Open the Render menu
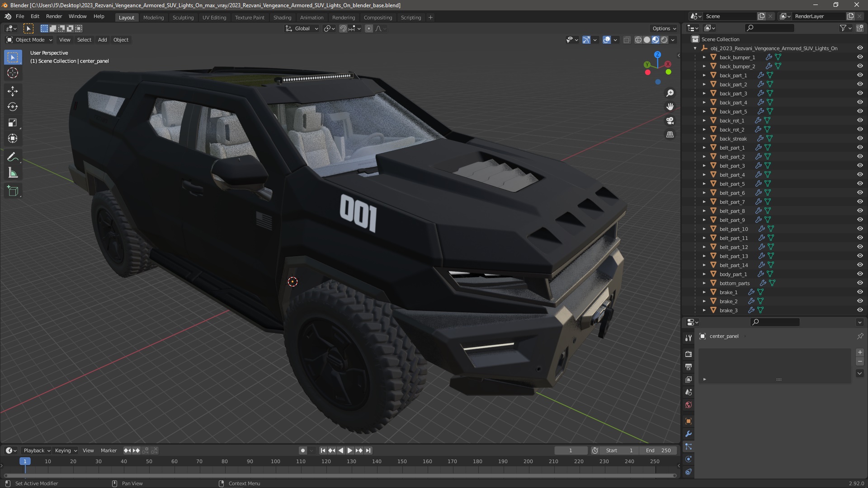Viewport: 868px width, 488px height. (54, 16)
